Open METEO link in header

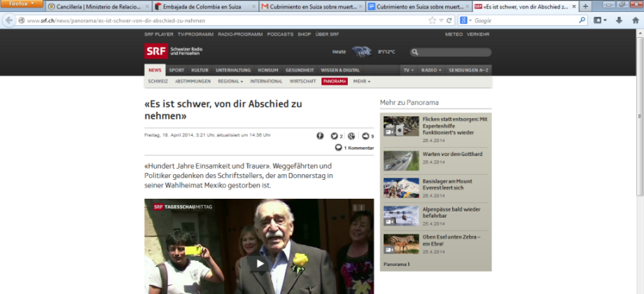(454, 34)
